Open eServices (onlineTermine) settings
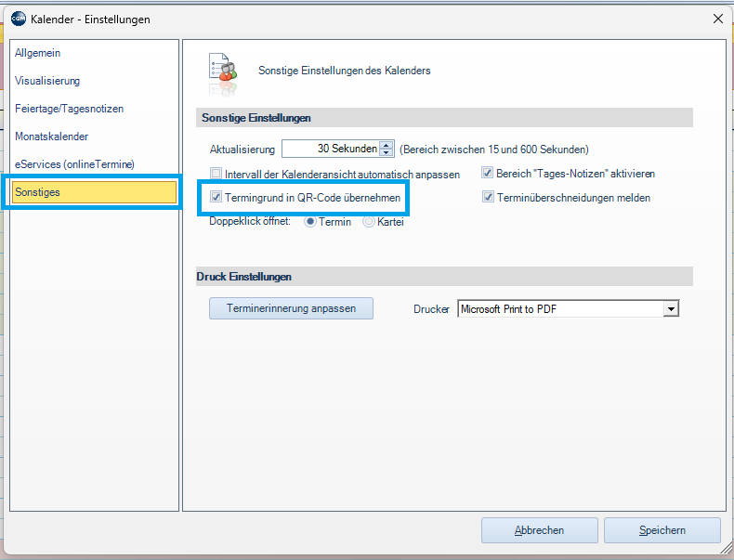Image resolution: width=734 pixels, height=560 pixels. coord(74,164)
